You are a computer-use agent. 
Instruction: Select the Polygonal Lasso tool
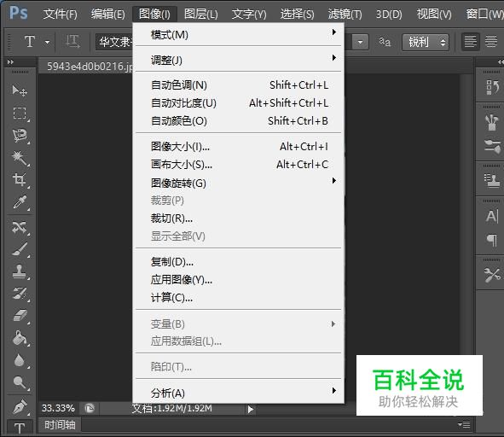(20, 136)
